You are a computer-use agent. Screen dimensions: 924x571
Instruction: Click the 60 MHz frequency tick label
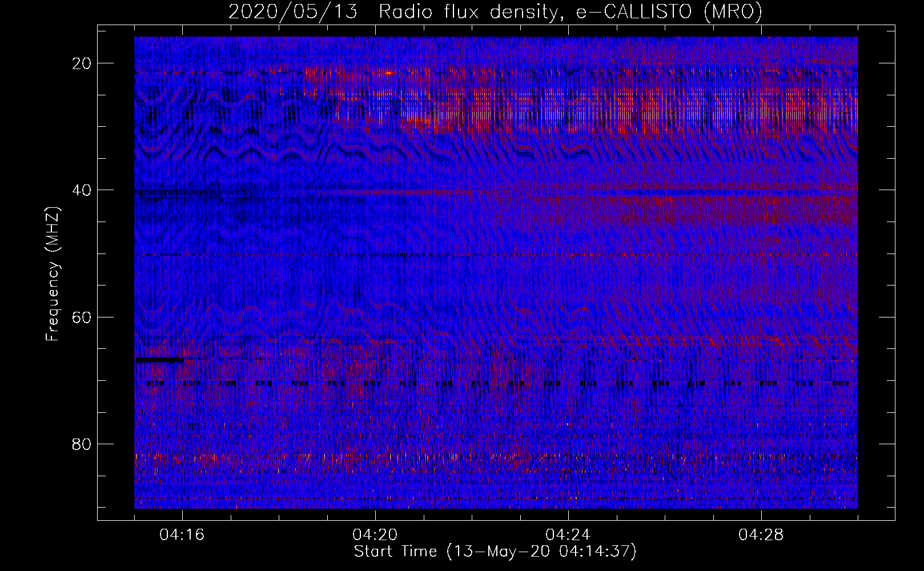point(82,317)
